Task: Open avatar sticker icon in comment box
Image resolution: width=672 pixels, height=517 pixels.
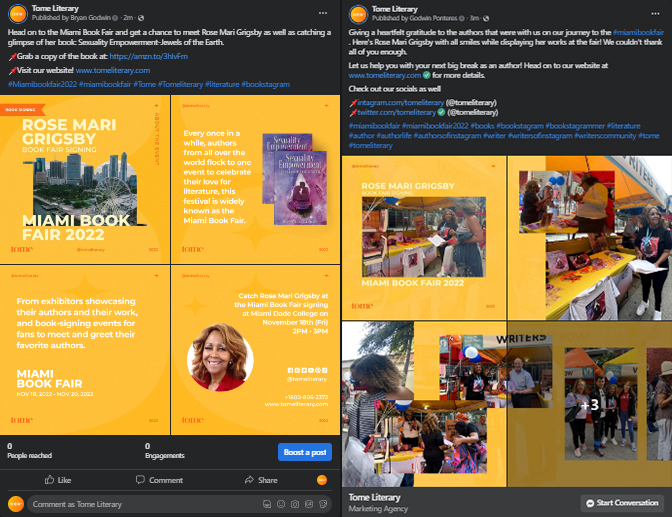Action: [x=266, y=504]
